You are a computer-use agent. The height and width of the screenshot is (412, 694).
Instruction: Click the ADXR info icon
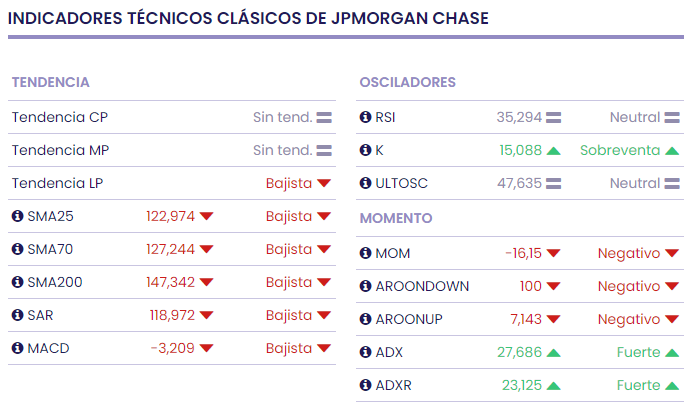click(x=365, y=385)
